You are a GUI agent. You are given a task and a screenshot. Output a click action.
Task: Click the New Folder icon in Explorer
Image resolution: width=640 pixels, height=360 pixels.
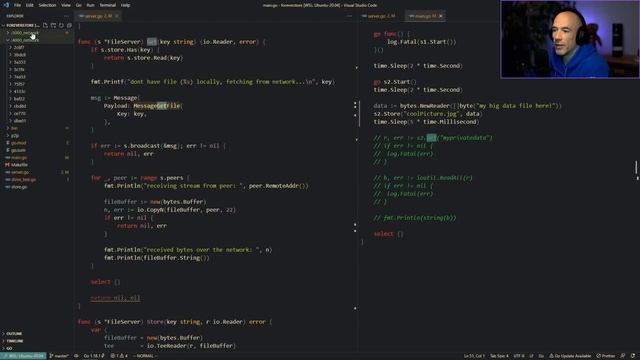click(x=53, y=25)
